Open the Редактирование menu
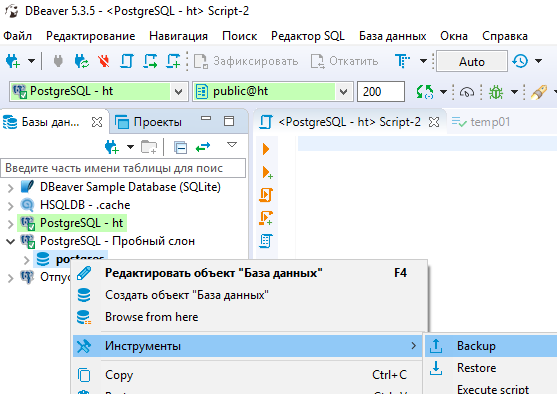 tap(91, 36)
